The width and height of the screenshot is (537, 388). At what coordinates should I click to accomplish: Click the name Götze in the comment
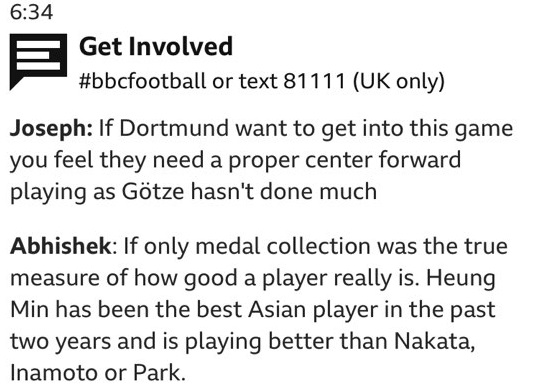(x=153, y=191)
